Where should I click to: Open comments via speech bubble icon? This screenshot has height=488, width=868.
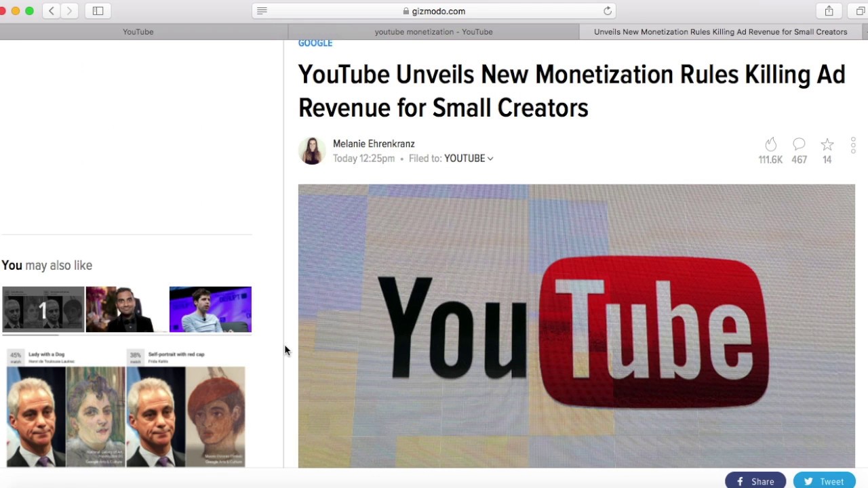pyautogui.click(x=799, y=144)
